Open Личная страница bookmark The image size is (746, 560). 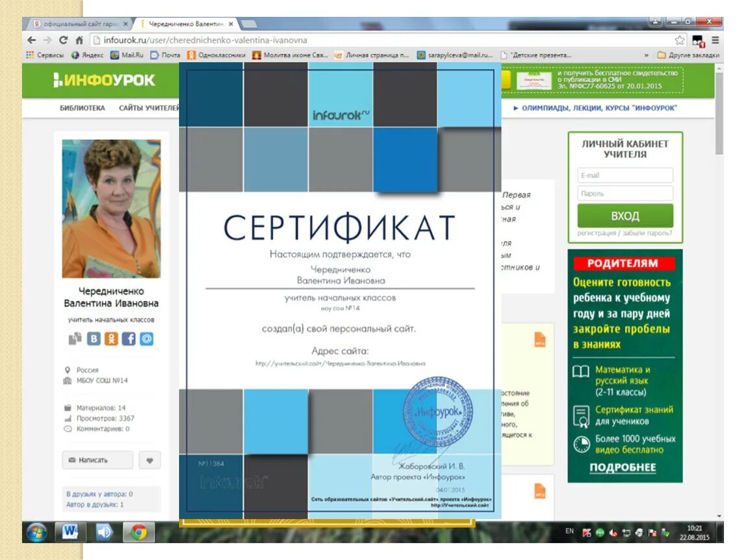372,55
